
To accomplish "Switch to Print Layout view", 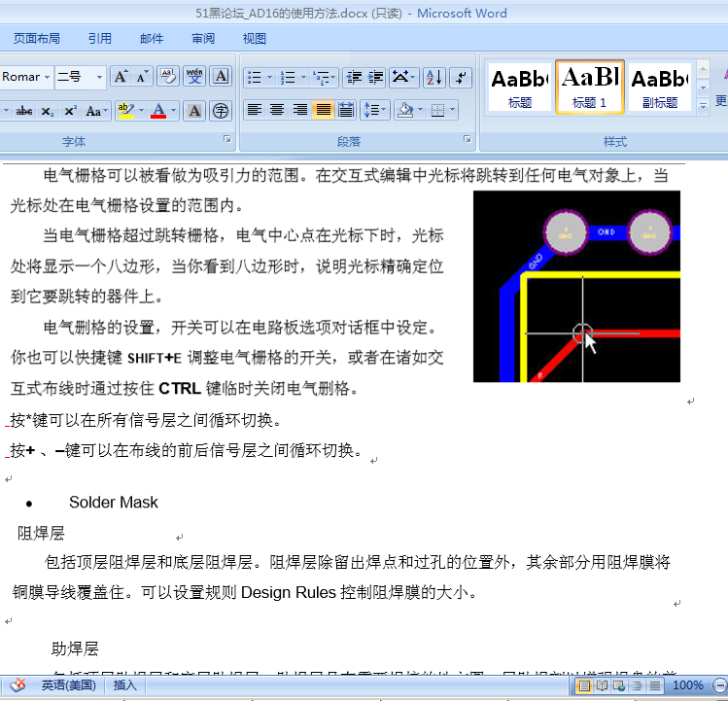I will (584, 685).
